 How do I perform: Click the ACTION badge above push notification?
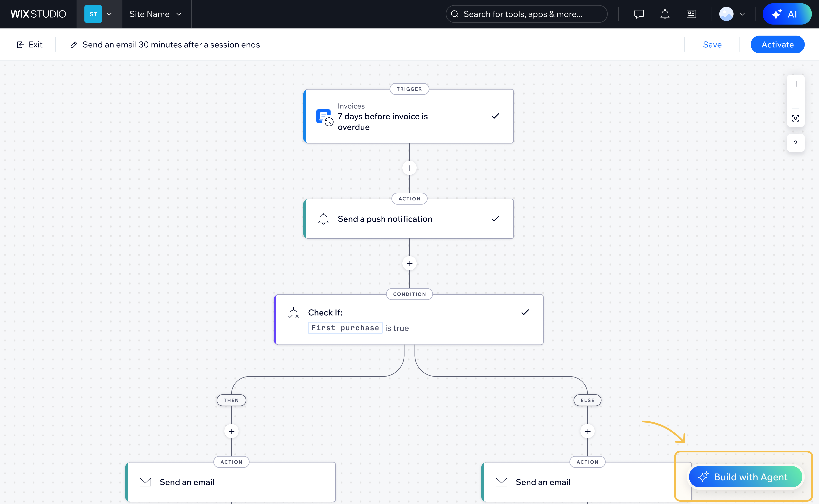point(409,199)
